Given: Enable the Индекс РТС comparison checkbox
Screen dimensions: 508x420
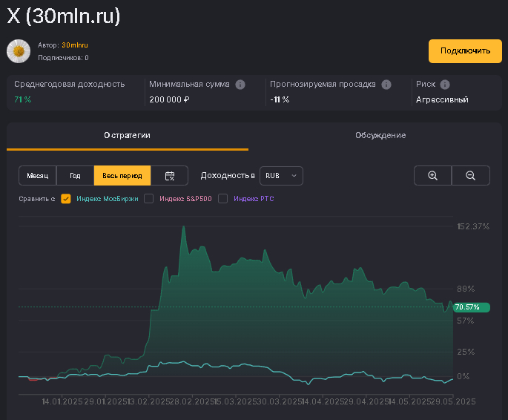Looking at the screenshot, I should (x=223, y=199).
